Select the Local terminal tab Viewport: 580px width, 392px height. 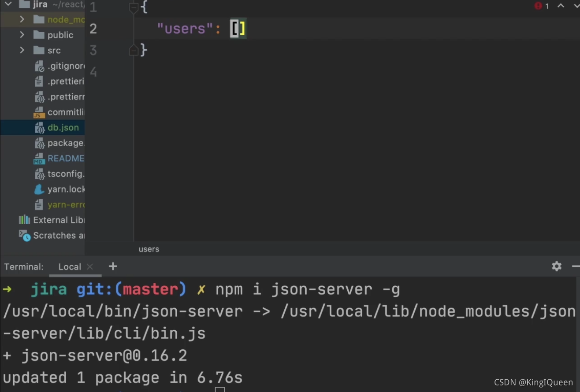point(70,266)
